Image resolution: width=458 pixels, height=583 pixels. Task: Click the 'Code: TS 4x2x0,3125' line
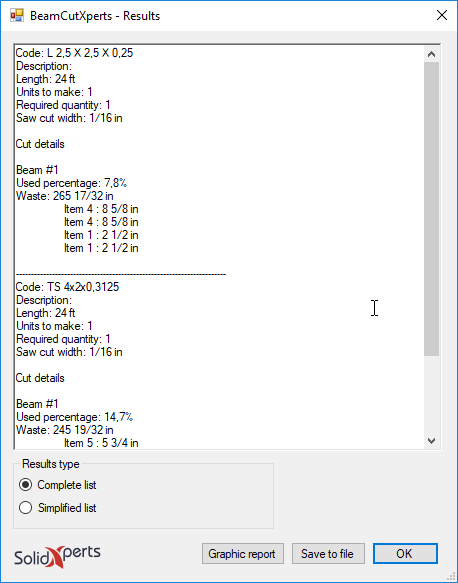tap(67, 287)
